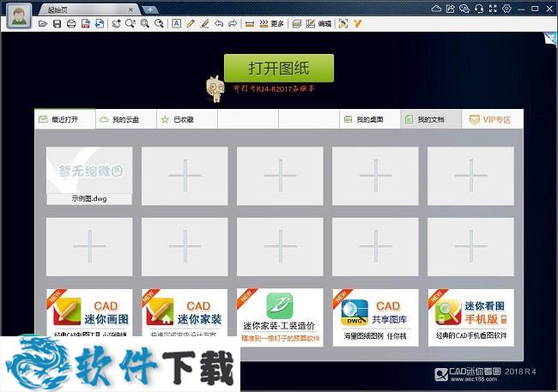
Task: Toggle fullscreen with the four-arrows icon
Action: [493, 9]
